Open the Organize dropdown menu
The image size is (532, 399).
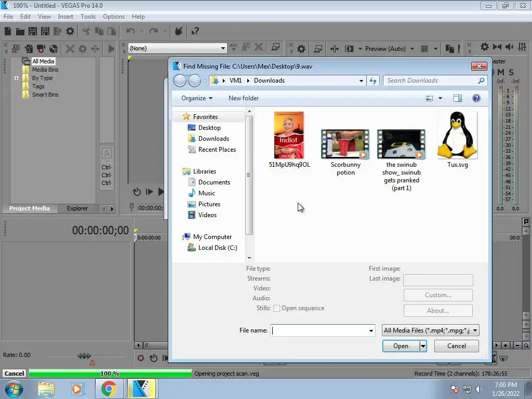tap(197, 98)
